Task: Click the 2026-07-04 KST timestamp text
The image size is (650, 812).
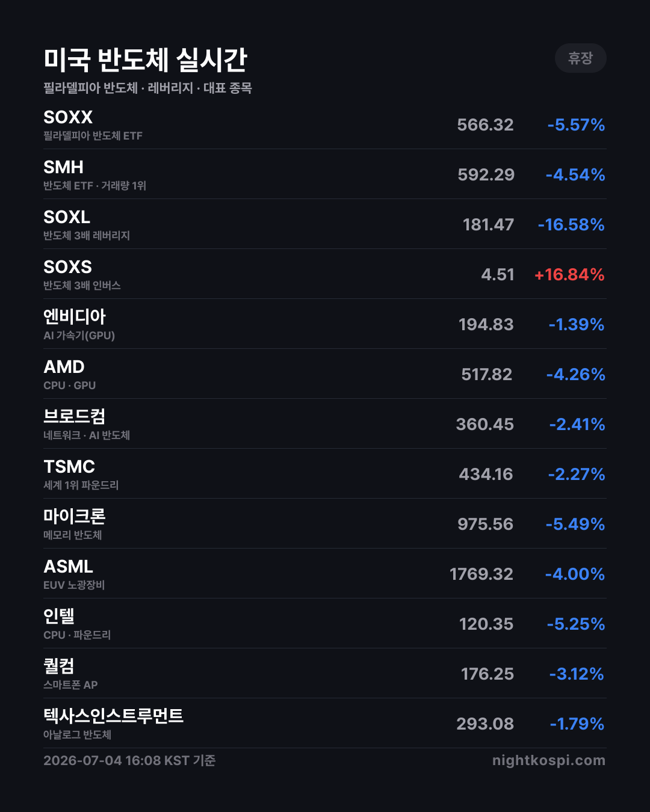Action: (x=129, y=760)
